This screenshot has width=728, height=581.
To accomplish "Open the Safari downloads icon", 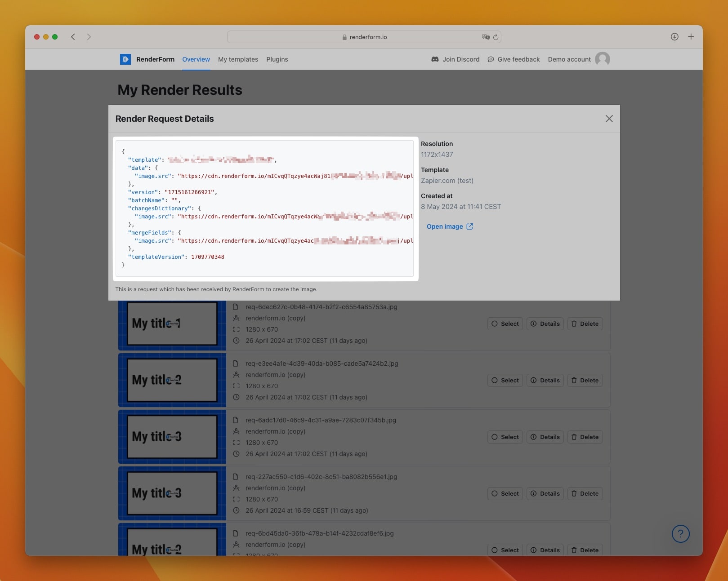I will (674, 37).
